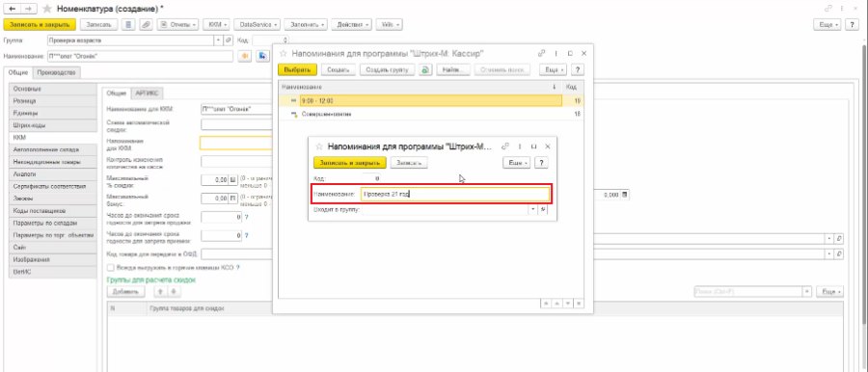Expand Входит в группу dropdown arrow
The image size is (868, 372).
pyautogui.click(x=533, y=210)
